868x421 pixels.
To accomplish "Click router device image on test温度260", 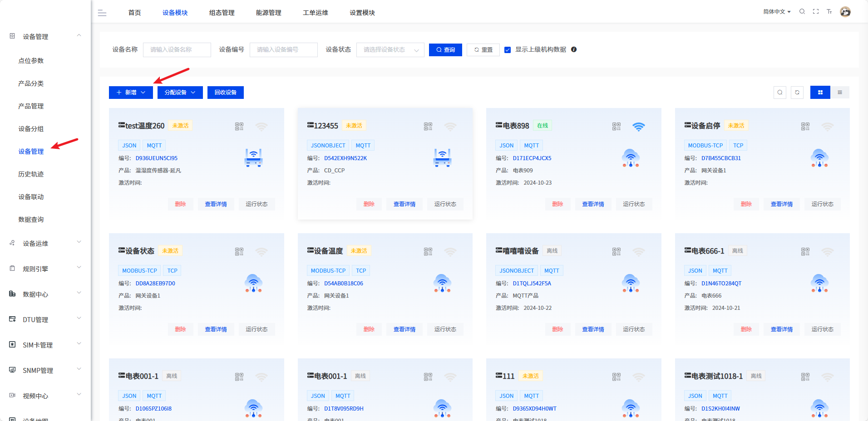I will click(253, 158).
